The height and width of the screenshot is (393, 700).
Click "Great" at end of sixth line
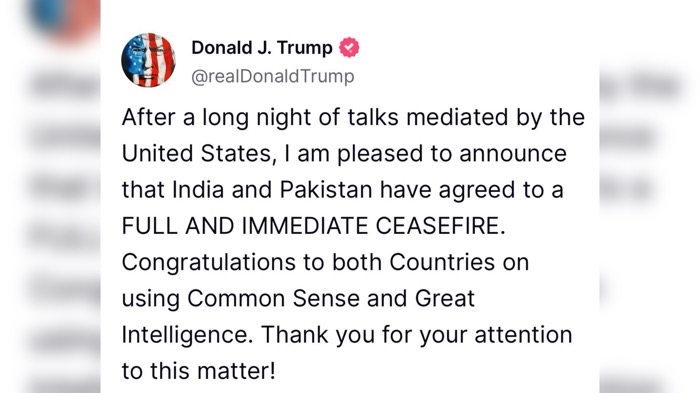pyautogui.click(x=445, y=298)
